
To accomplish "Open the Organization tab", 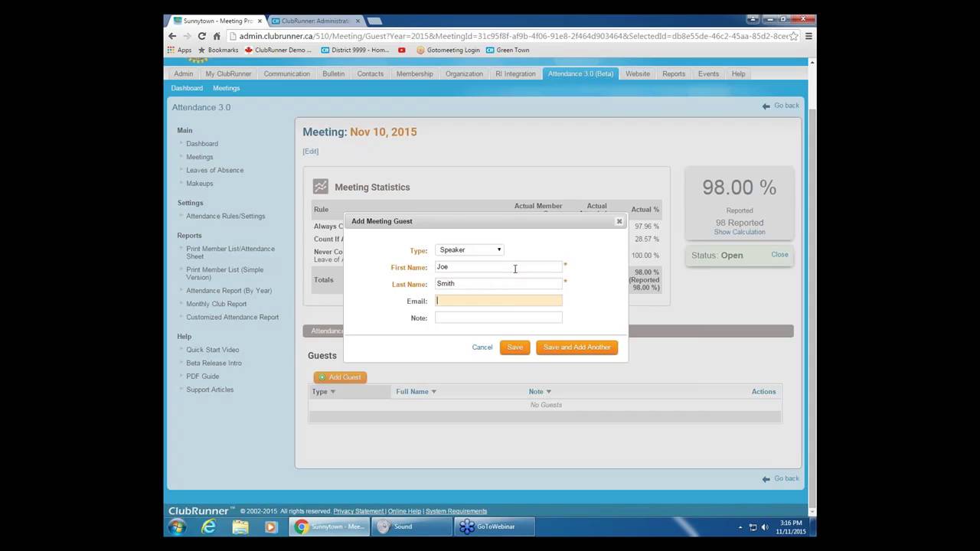I will tap(464, 73).
